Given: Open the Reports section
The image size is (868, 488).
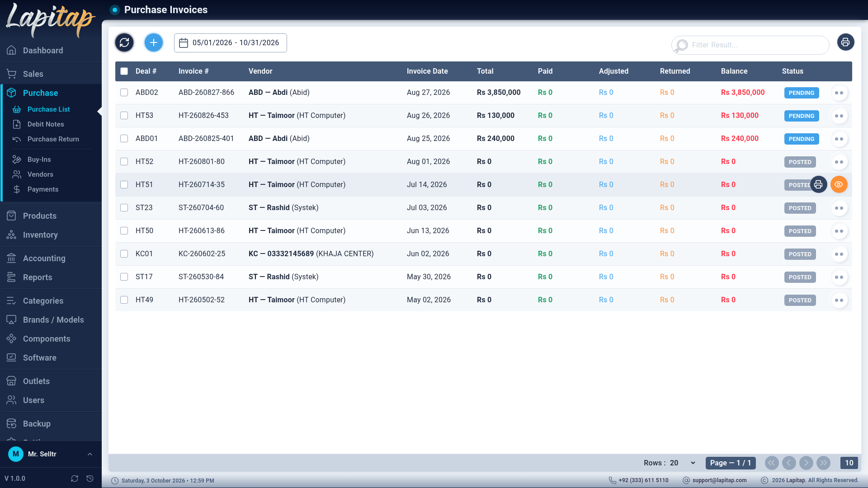Looking at the screenshot, I should (51, 277).
